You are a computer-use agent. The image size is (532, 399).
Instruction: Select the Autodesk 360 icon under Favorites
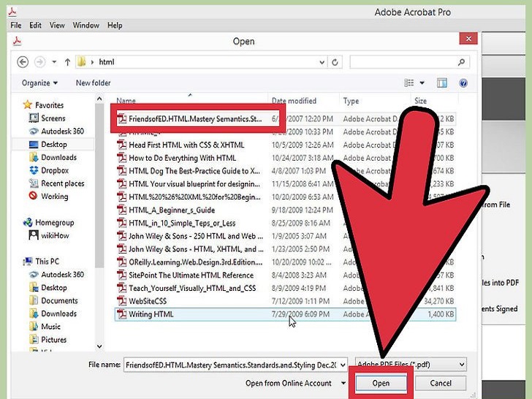pos(34,132)
